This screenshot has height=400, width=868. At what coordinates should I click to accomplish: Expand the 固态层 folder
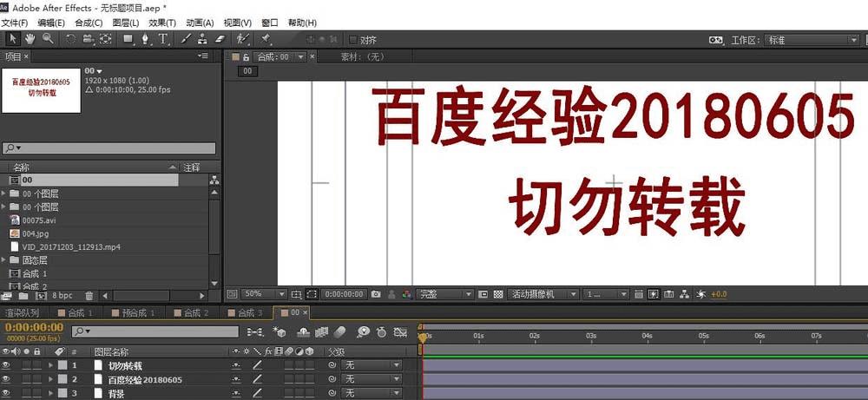click(x=3, y=259)
